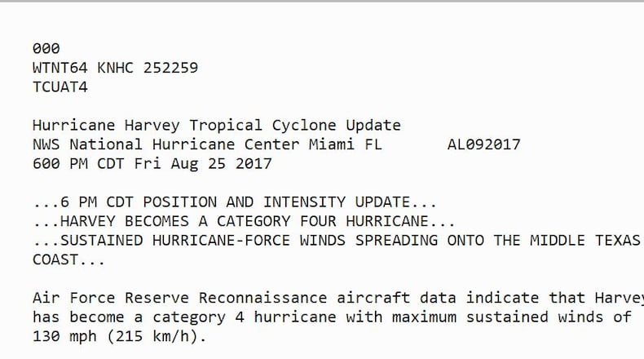
Task: Click the "TCUAT4" product identifier
Action: click(x=60, y=86)
